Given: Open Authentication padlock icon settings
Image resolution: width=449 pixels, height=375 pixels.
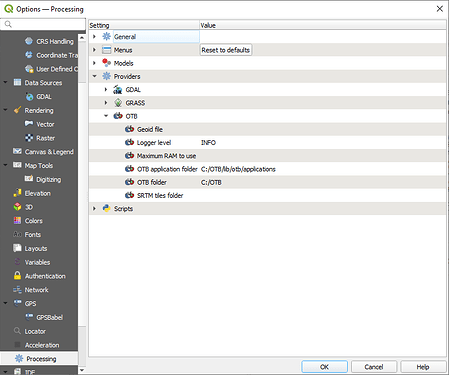Looking at the screenshot, I should coord(17,276).
